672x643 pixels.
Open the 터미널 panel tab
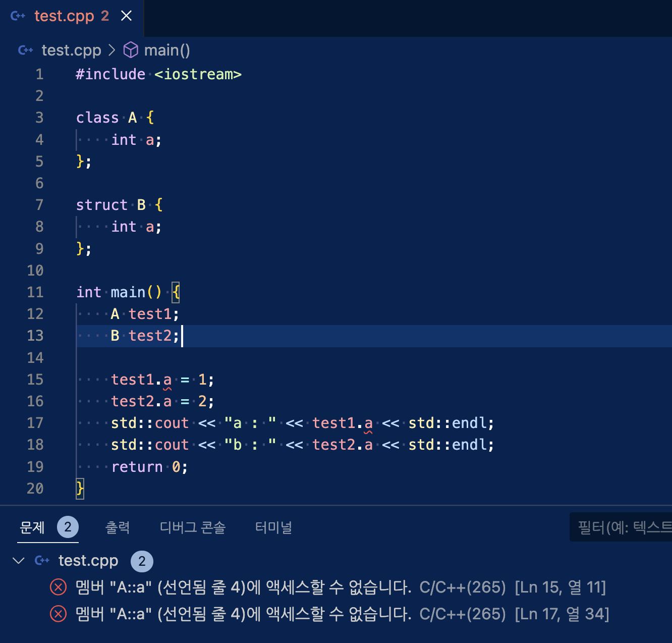(273, 527)
